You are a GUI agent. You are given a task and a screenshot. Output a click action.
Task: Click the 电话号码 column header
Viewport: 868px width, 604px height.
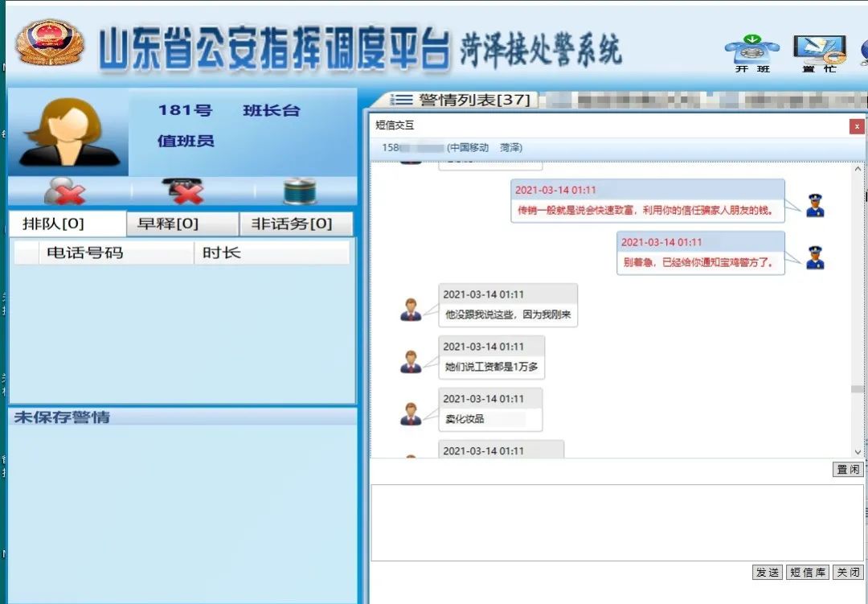pos(85,253)
